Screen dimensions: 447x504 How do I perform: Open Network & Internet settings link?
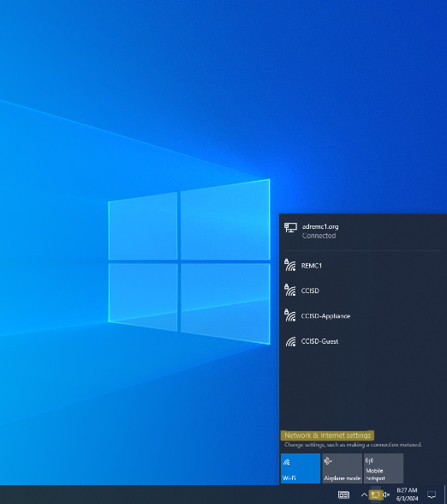pyautogui.click(x=327, y=435)
